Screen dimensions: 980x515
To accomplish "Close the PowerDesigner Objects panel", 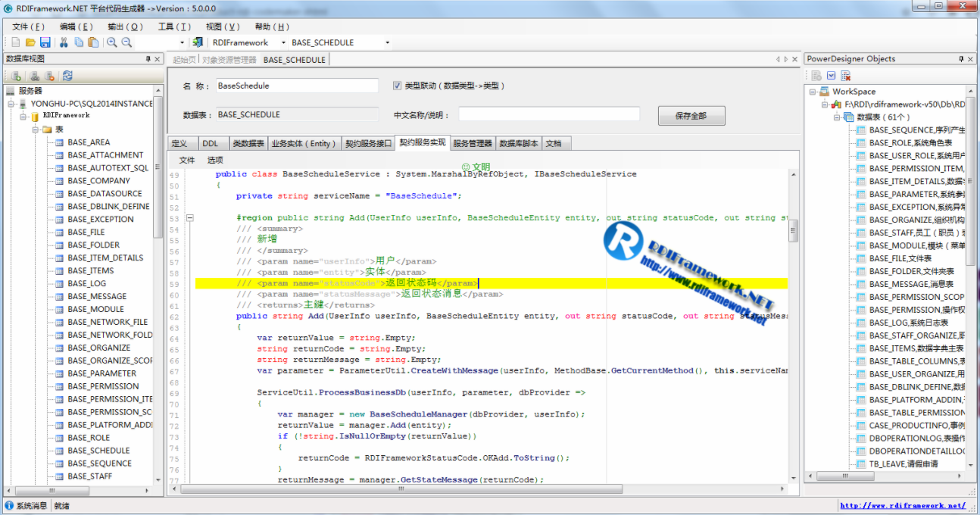I will [971, 59].
